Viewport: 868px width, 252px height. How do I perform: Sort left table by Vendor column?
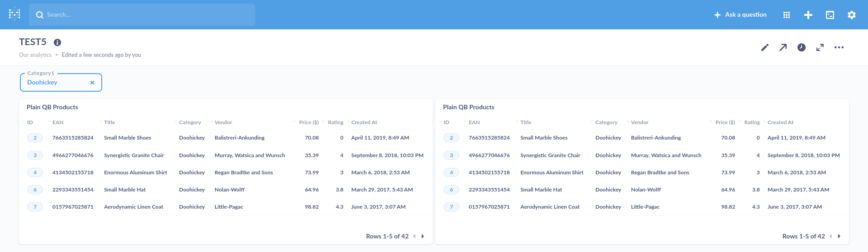223,122
